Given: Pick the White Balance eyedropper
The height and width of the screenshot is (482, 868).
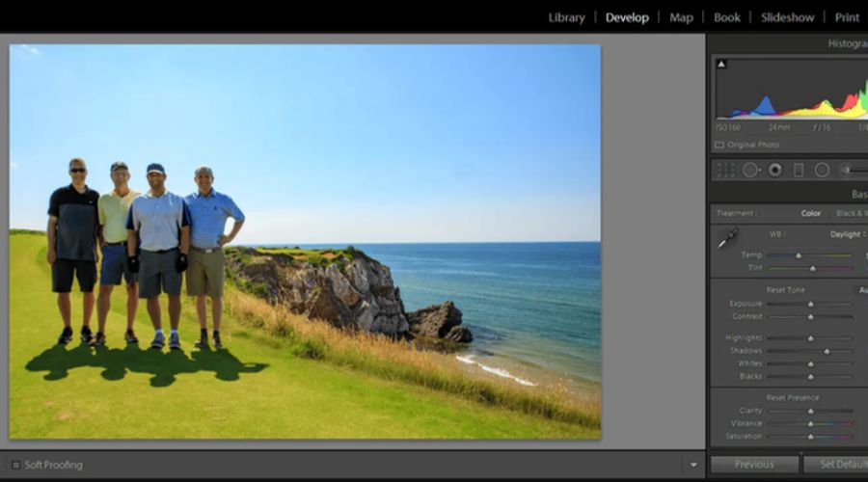Looking at the screenshot, I should 726,239.
